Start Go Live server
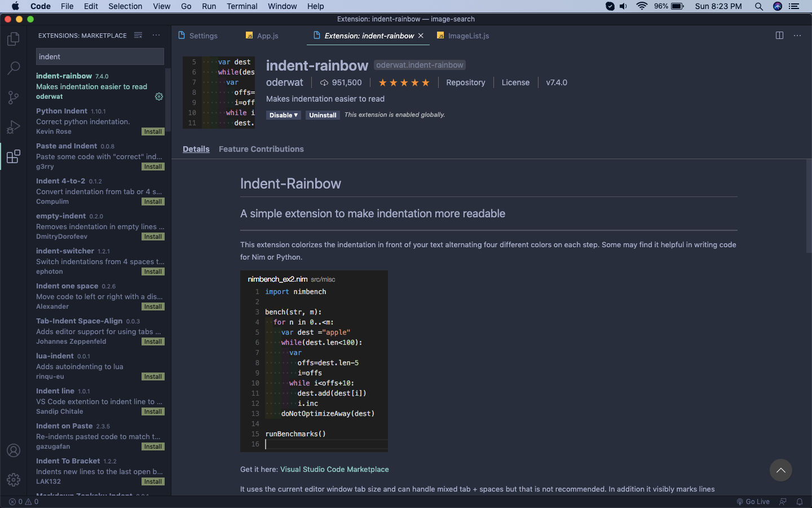Viewport: 812px width, 508px height. click(x=753, y=501)
